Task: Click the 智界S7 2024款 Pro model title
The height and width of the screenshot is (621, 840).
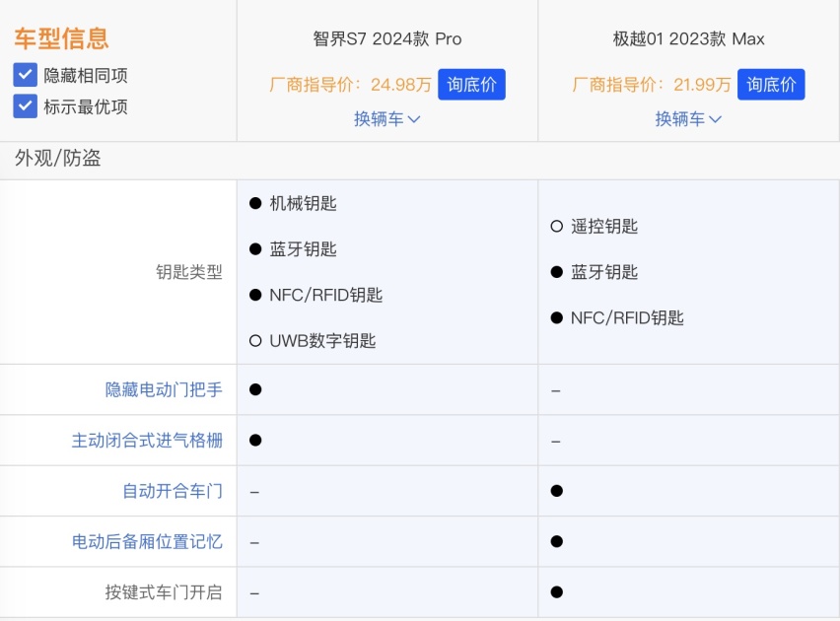Action: 387,38
